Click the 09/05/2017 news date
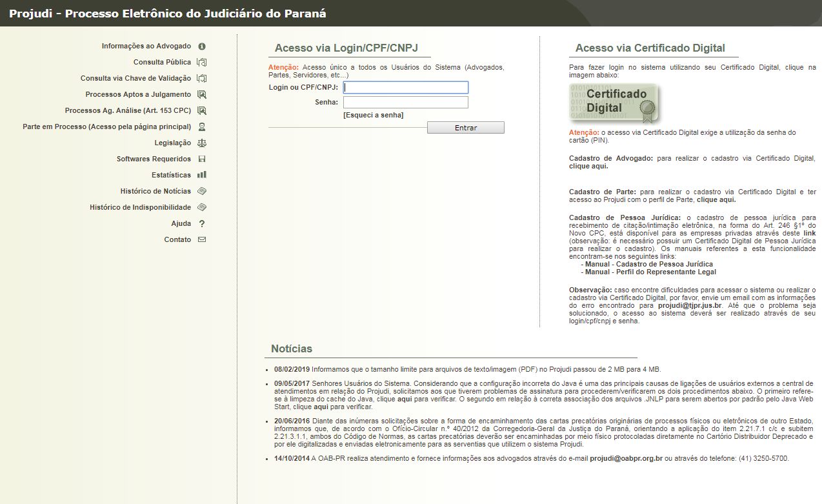Image resolution: width=822 pixels, height=504 pixels. [292, 384]
